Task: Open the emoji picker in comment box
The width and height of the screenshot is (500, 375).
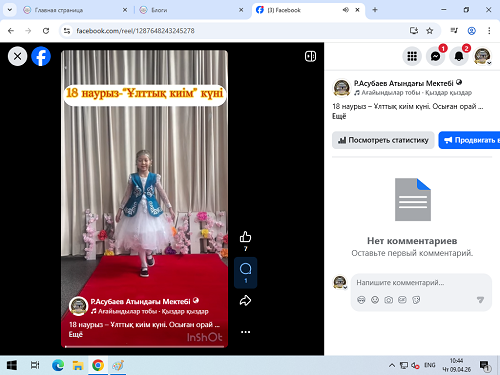Action: 375,300
